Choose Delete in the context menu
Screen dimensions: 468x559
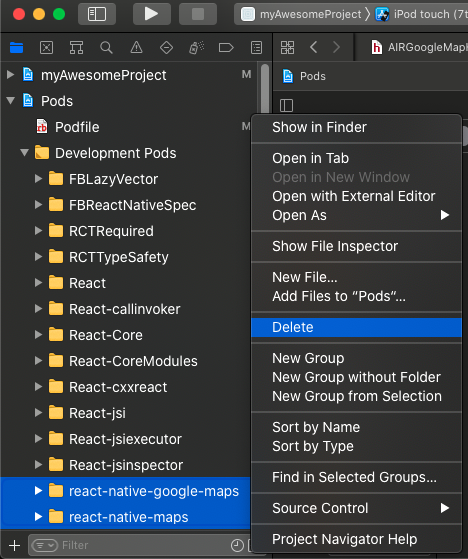pyautogui.click(x=356, y=327)
